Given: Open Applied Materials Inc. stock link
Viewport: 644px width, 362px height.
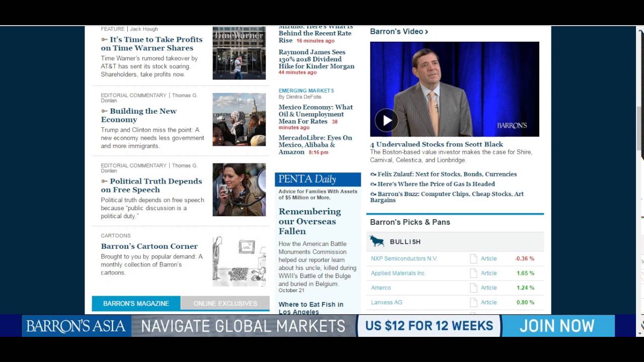Looking at the screenshot, I should coord(398,273).
